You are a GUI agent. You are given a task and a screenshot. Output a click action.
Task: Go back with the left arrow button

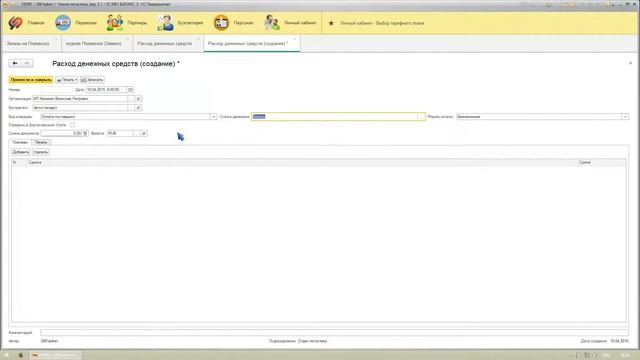(15, 63)
